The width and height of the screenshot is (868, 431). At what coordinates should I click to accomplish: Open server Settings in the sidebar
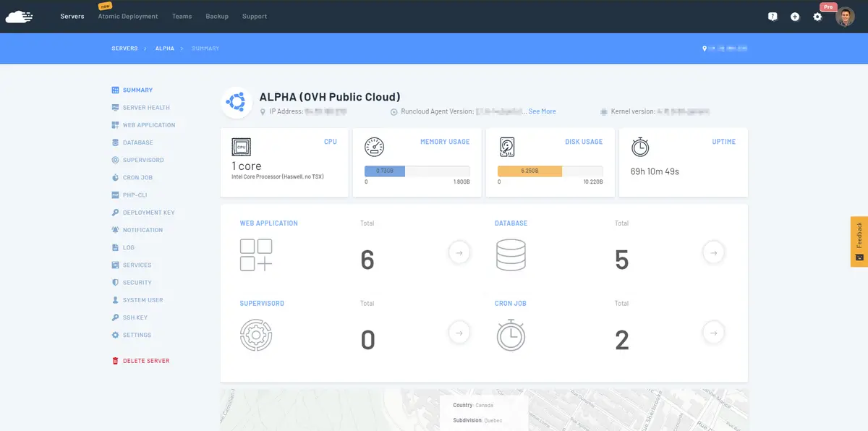[132, 336]
